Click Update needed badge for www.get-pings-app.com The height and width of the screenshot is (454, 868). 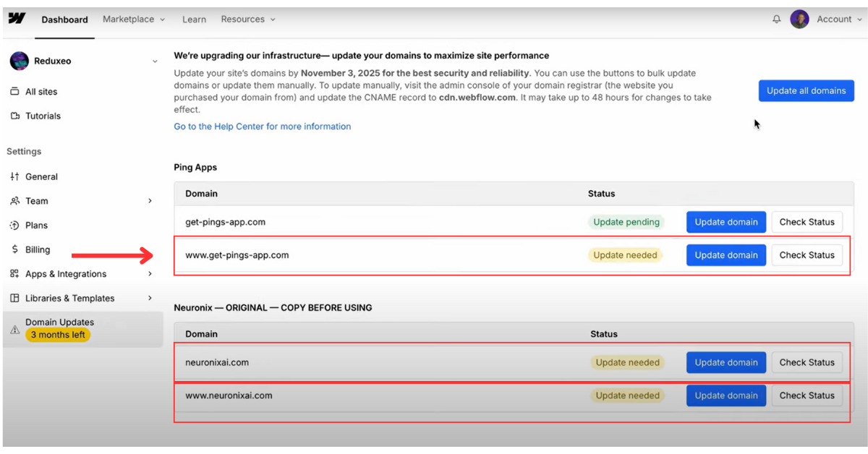click(x=625, y=255)
